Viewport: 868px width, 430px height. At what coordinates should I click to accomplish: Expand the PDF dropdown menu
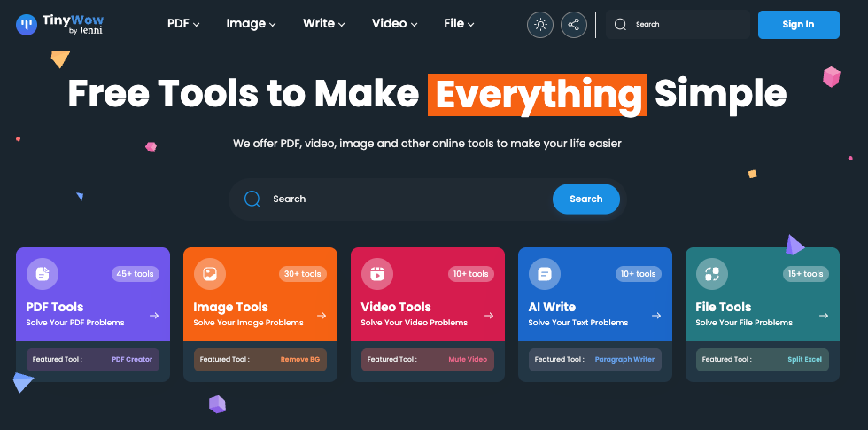(184, 24)
